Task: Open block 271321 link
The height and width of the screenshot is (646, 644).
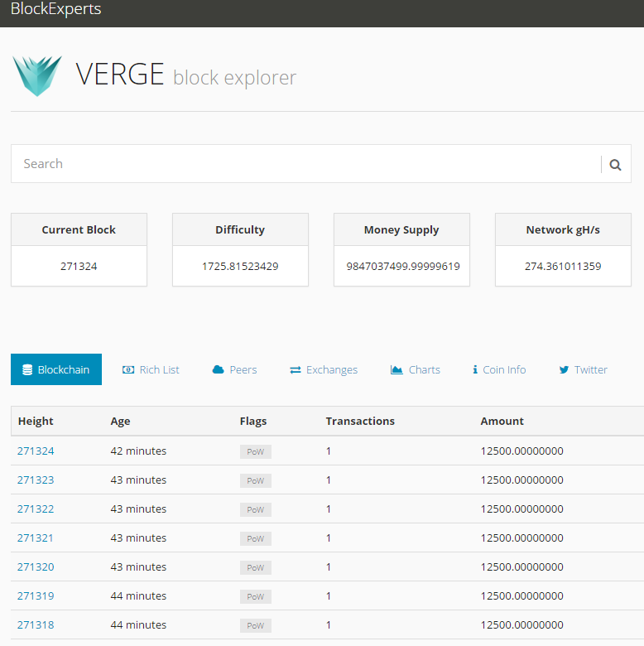Action: point(36,538)
